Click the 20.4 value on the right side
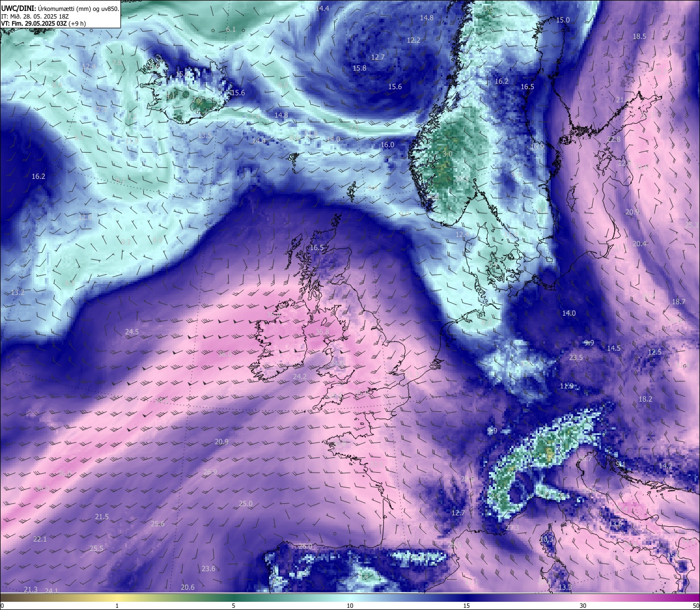The width and height of the screenshot is (700, 610). (639, 243)
